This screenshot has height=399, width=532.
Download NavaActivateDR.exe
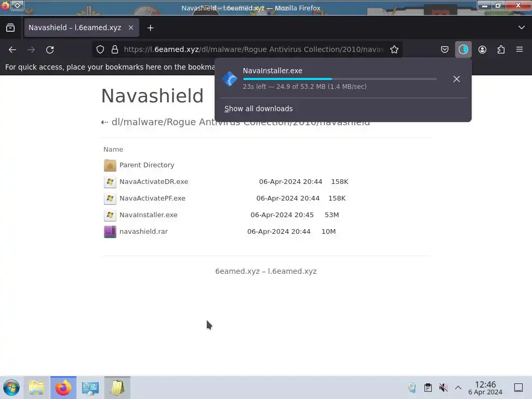coord(154,181)
